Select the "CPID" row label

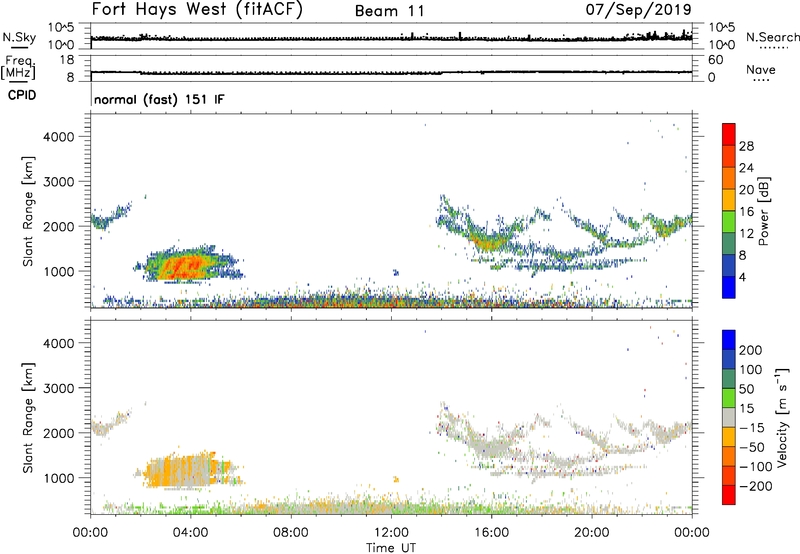(x=22, y=95)
